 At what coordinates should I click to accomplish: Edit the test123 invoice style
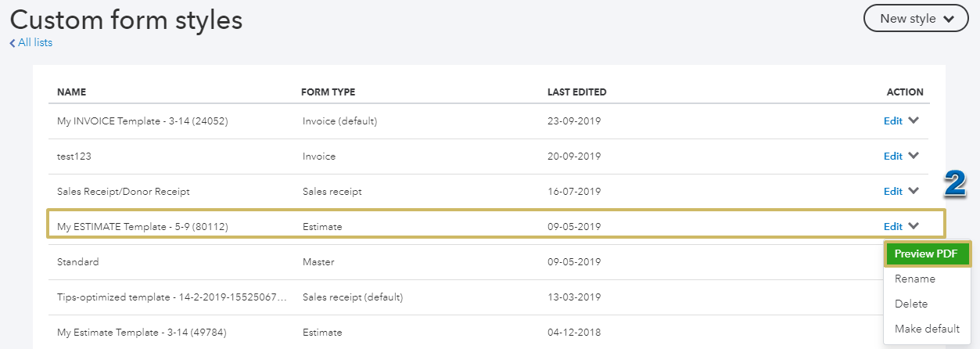[x=892, y=157]
